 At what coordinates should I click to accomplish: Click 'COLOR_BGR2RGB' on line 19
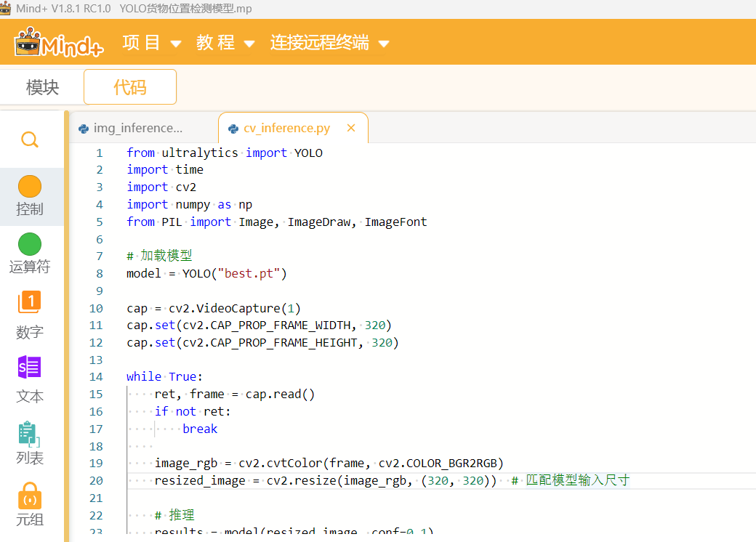coord(451,464)
